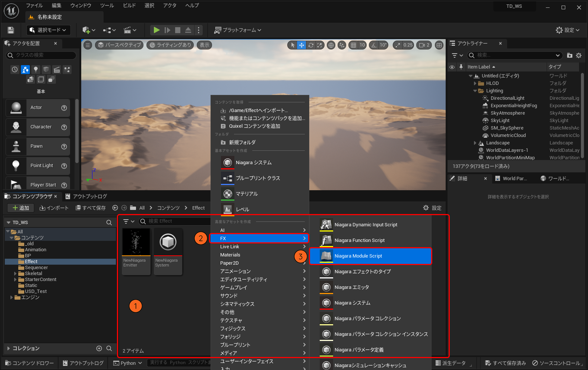Viewport: 588px width, 370px height.
Task: Select the rotate gizmo tool
Action: click(311, 45)
